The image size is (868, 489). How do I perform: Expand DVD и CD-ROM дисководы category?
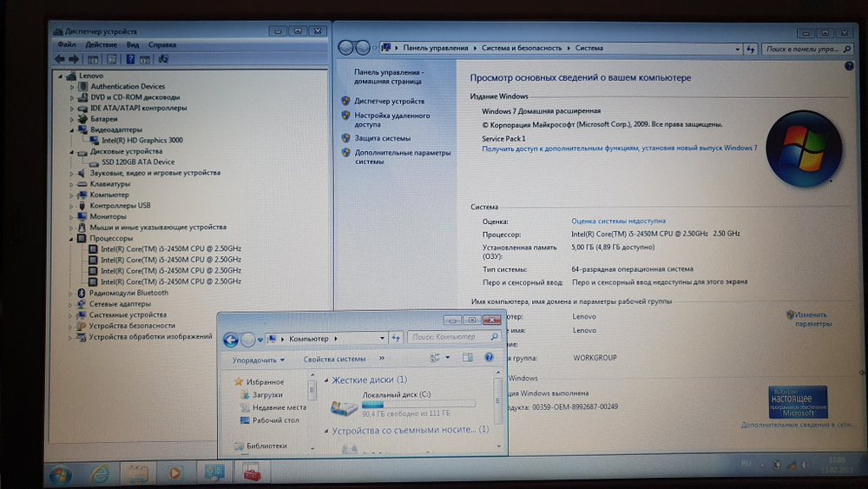coord(72,97)
